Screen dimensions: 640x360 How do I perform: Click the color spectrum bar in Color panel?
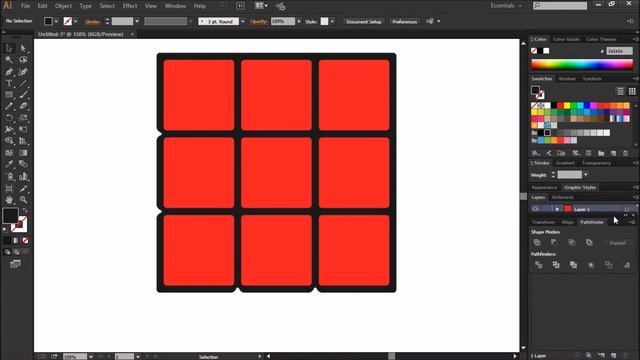tap(582, 64)
